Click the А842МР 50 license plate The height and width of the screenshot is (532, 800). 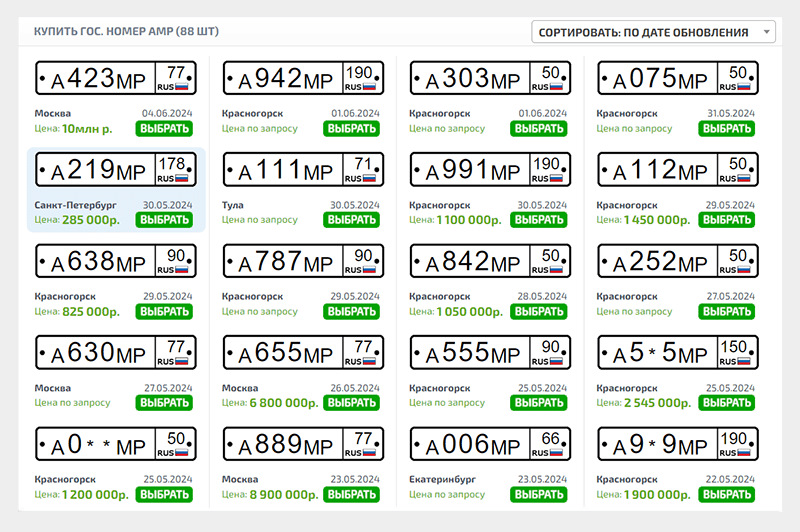click(x=490, y=261)
